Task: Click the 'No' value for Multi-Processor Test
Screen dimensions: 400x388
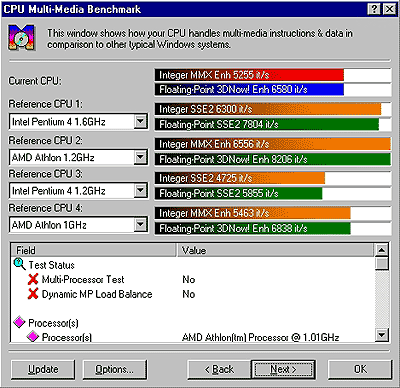Action: (x=189, y=279)
